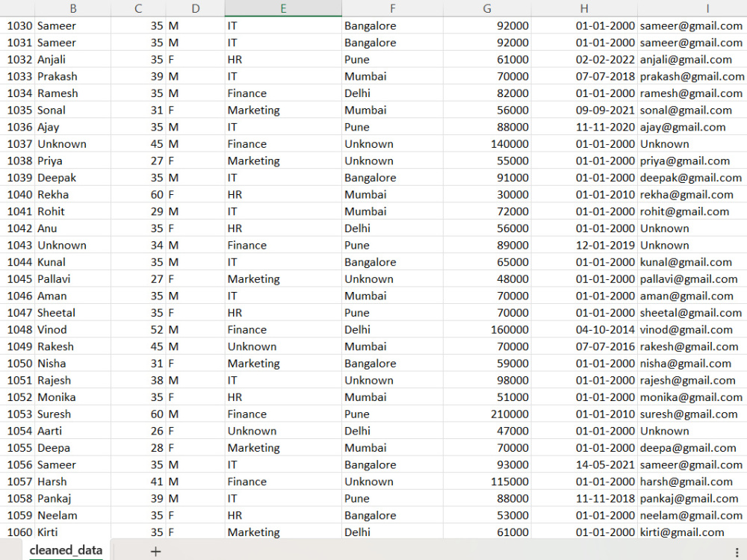The height and width of the screenshot is (560, 747).
Task: Click the name cell 'Prakash'
Action: 73,76
